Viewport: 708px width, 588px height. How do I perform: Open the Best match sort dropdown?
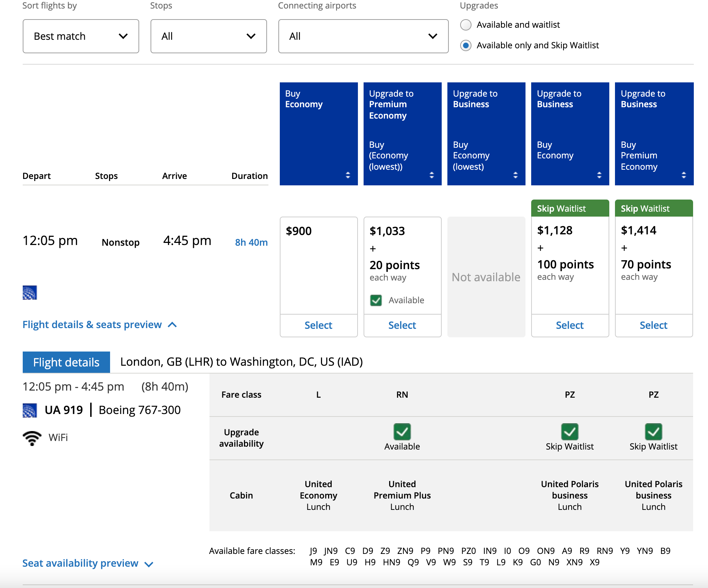pos(81,36)
